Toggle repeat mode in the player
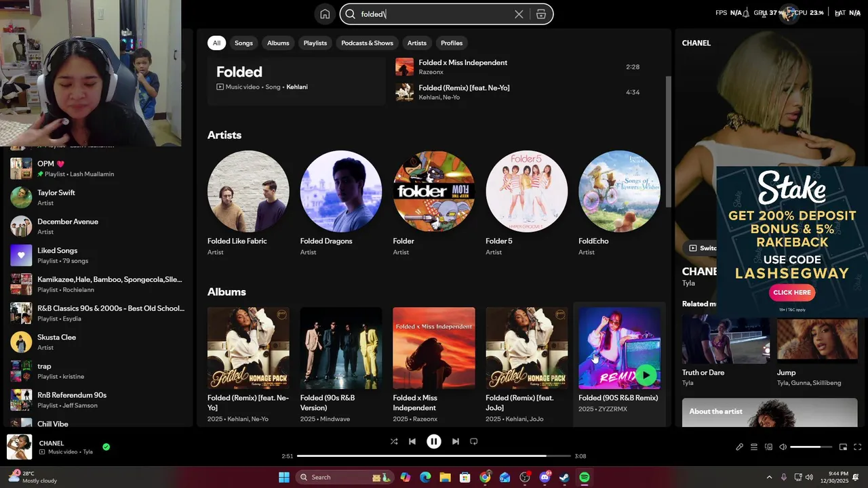This screenshot has width=868, height=488. pyautogui.click(x=474, y=441)
